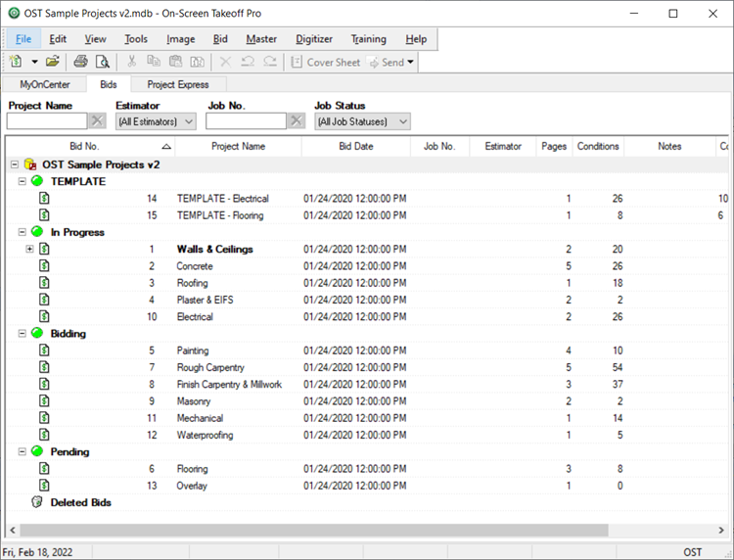
Task: Click the Project Name filter field
Action: pyautogui.click(x=47, y=121)
